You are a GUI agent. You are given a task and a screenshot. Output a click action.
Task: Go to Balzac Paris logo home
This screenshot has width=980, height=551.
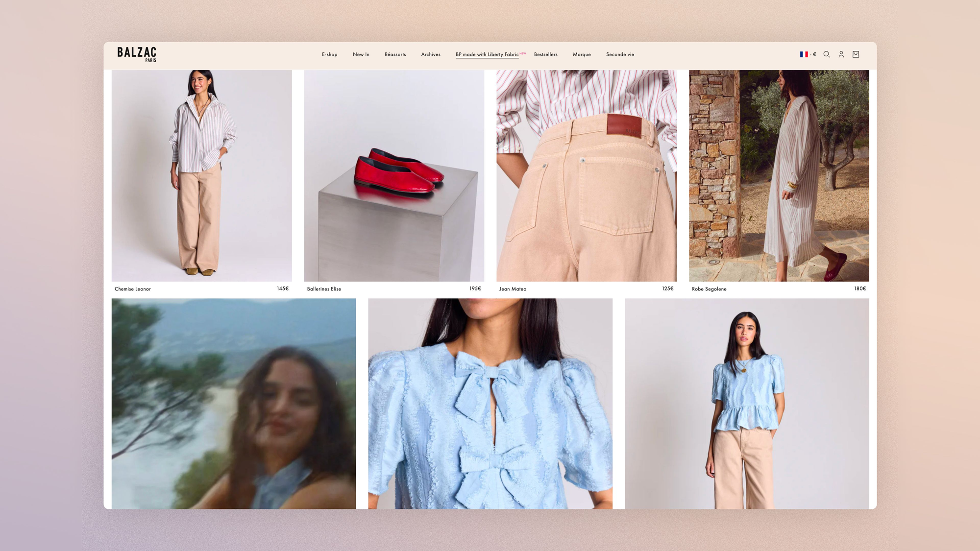[x=137, y=54]
